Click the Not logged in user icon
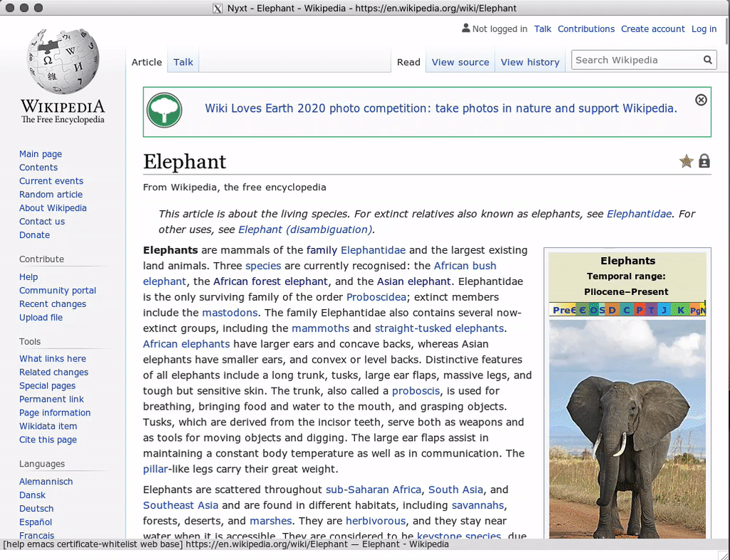Screen dimensions: 730x560 click(466, 28)
